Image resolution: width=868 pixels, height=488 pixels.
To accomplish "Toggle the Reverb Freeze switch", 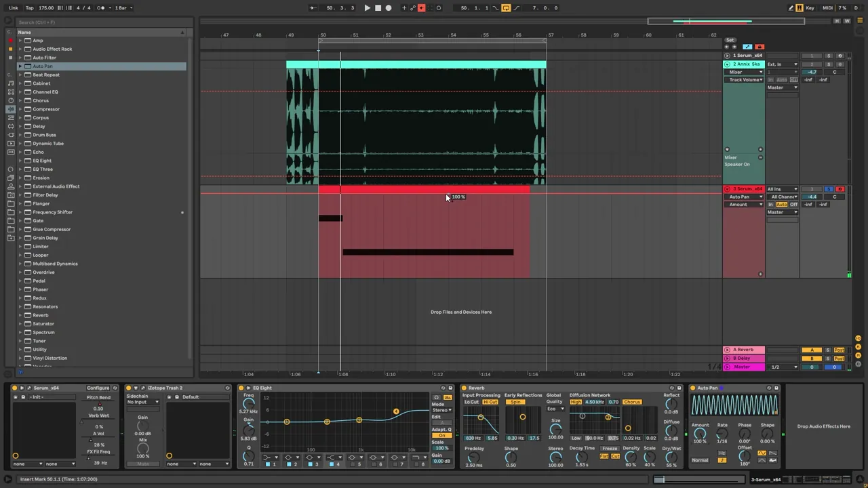I will pos(610,449).
